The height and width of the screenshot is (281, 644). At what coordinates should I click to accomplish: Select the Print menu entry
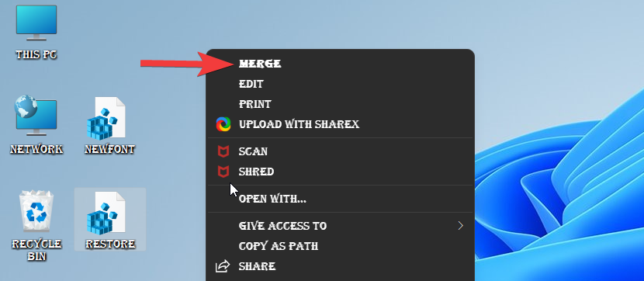(x=254, y=104)
